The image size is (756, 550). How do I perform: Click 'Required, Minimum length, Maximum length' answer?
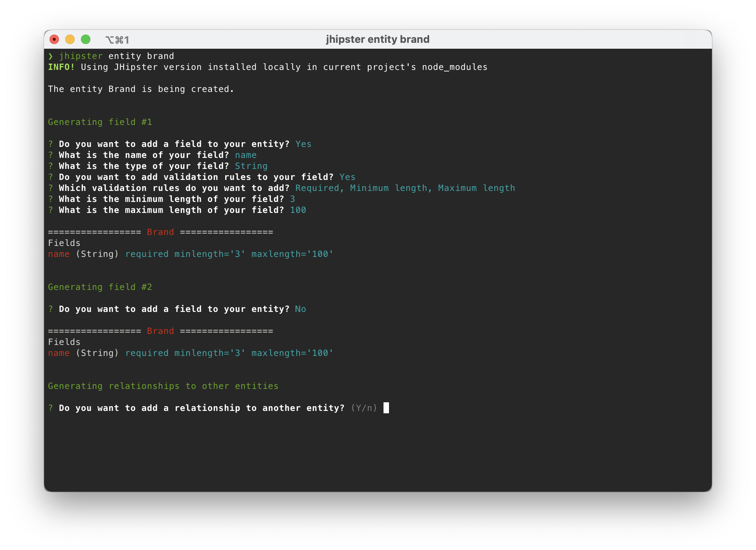pos(405,188)
